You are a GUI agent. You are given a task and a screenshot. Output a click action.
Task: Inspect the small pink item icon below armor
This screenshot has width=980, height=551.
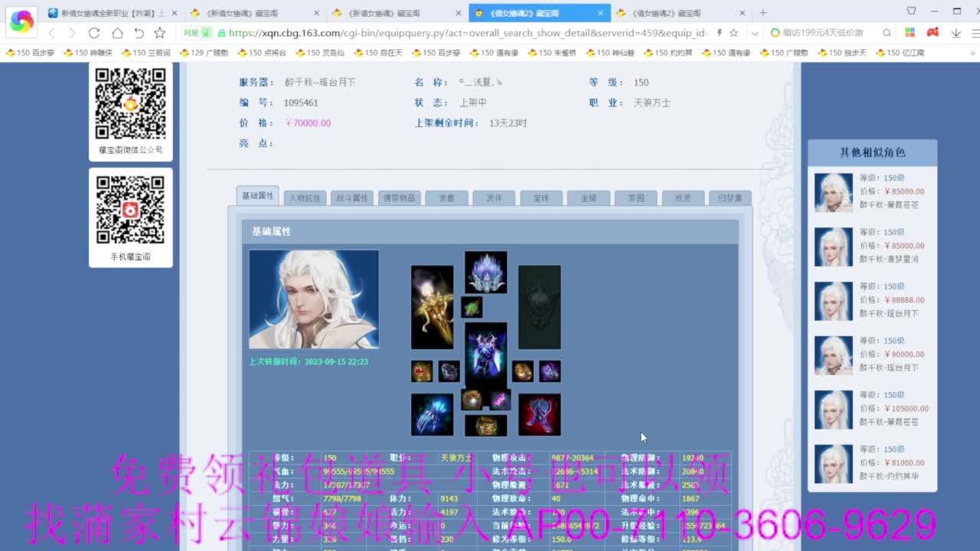pos(500,399)
